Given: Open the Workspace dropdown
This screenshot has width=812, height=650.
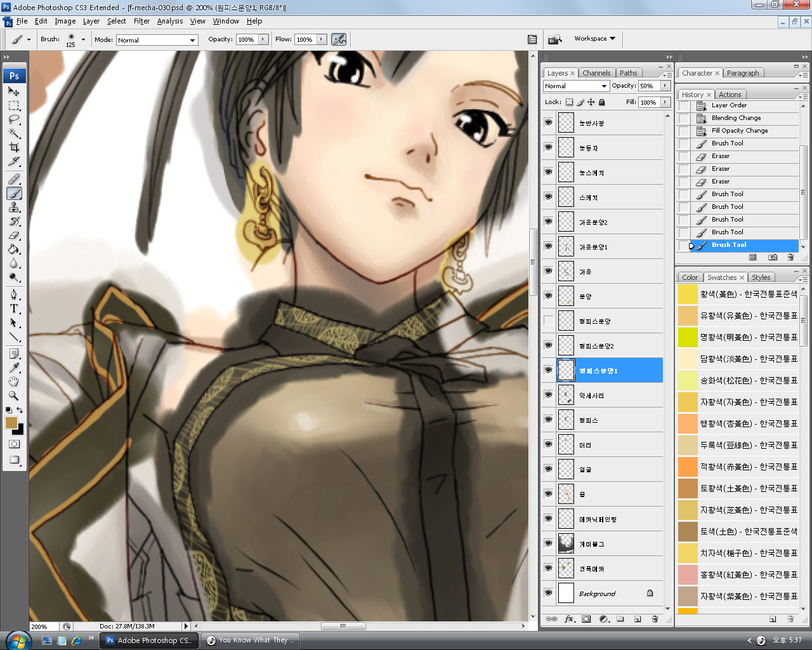Looking at the screenshot, I should [594, 39].
